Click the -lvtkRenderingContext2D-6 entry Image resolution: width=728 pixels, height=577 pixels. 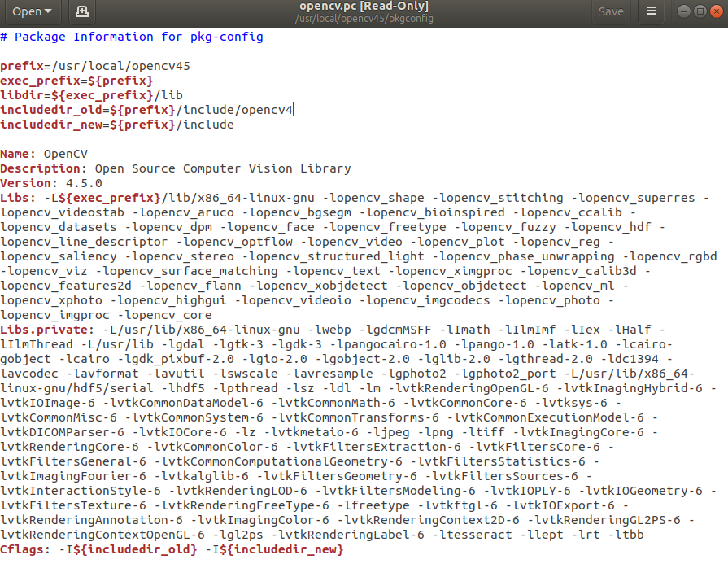428,520
